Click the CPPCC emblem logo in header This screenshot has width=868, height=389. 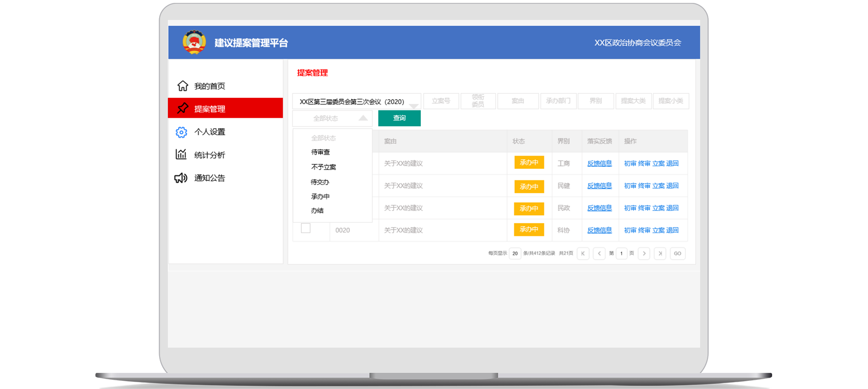(194, 42)
